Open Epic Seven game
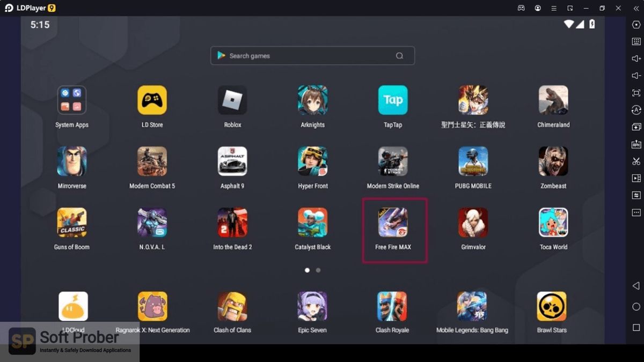The image size is (644, 362). (312, 306)
